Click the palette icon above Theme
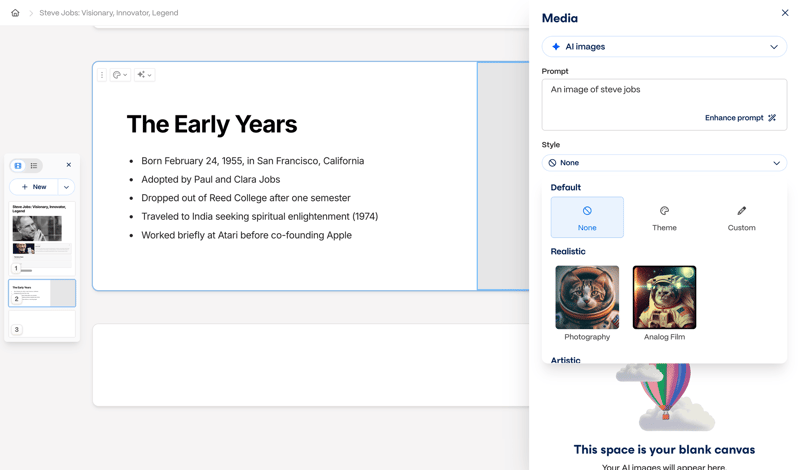This screenshot has height=470, width=800. 664,211
